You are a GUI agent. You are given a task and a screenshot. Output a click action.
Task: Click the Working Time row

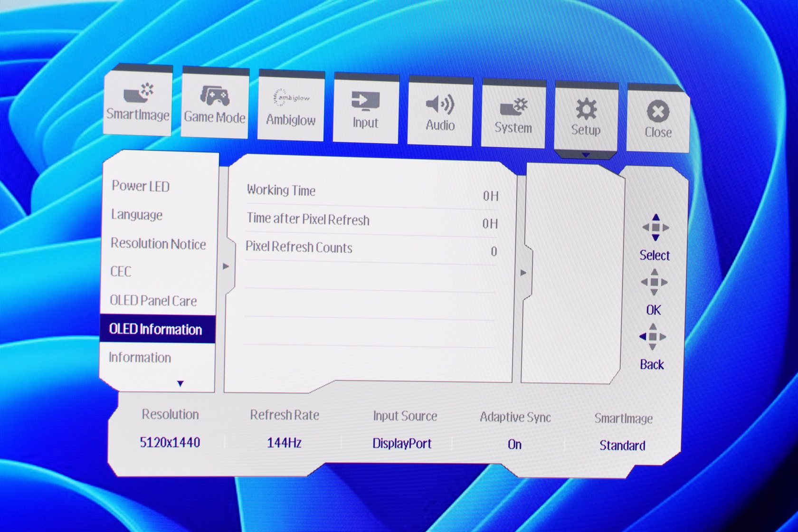click(372, 193)
